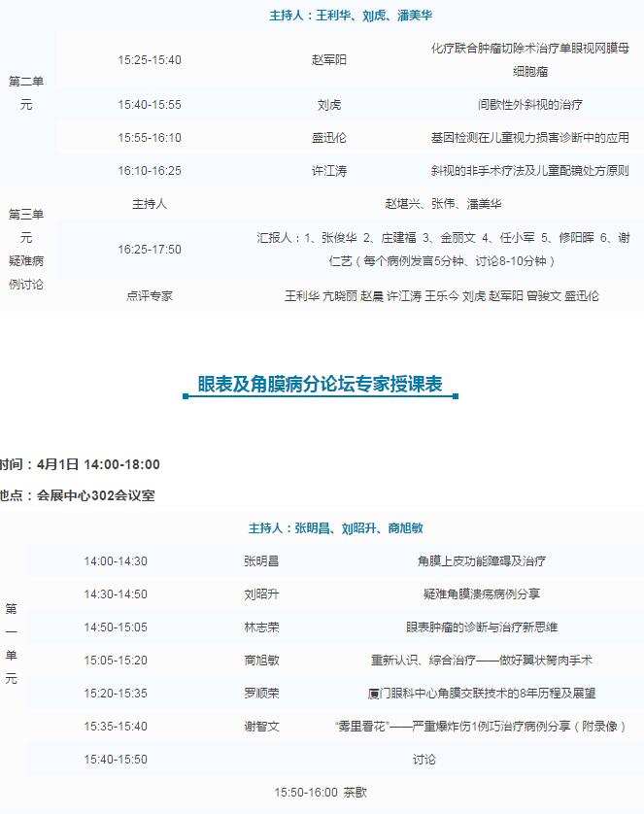Select the topic 斜视的非手术疗法及儿童配镜处方原则

(529, 171)
